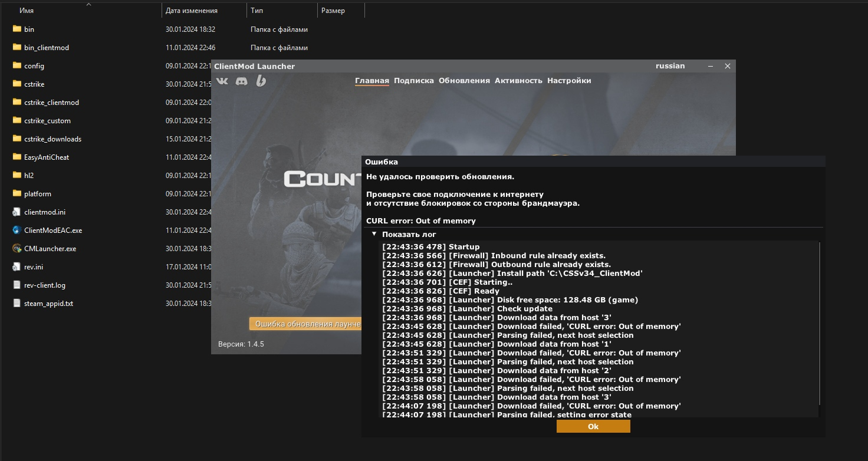Click the EasyAntiCheat folder name
Viewport: 868px width, 461px height.
47,157
